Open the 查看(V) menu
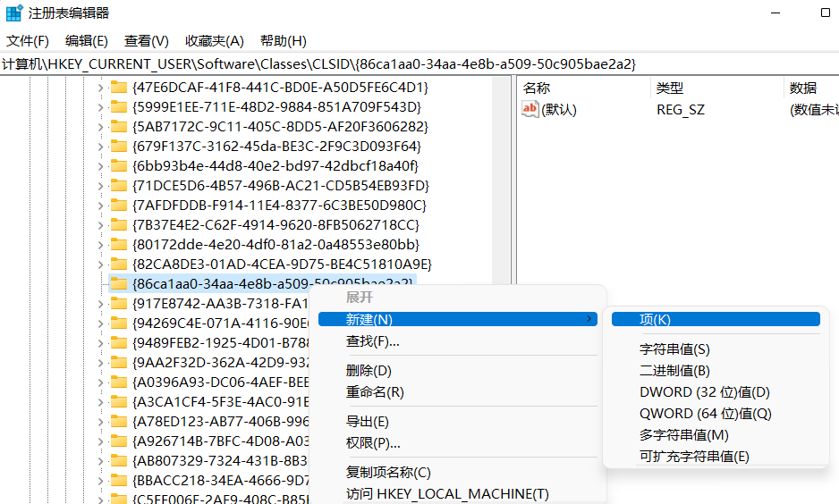This screenshot has width=839, height=504. [x=146, y=40]
